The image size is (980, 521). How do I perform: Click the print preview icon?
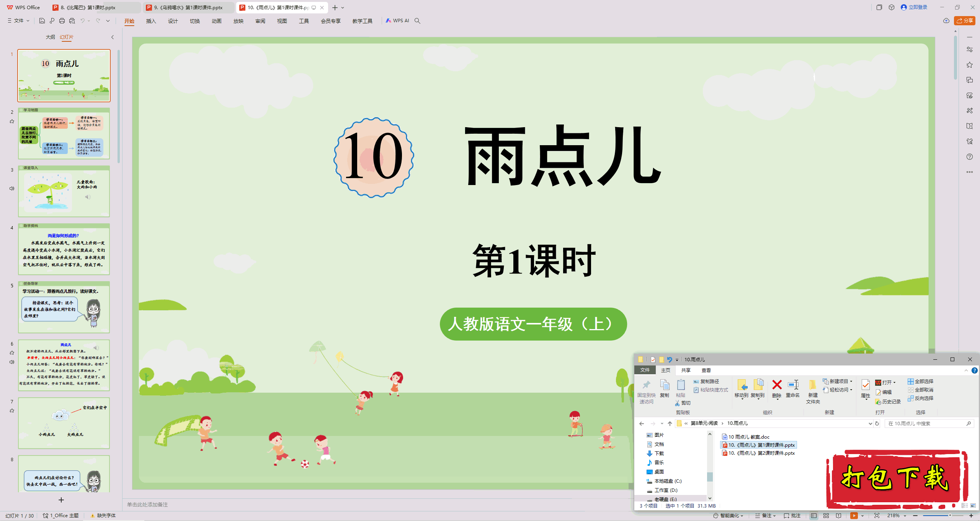(72, 21)
